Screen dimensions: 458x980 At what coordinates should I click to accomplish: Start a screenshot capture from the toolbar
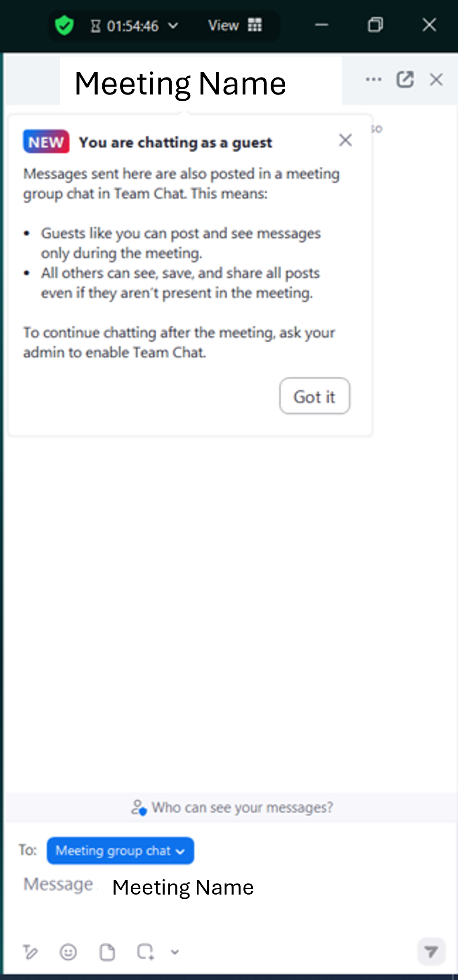tap(145, 952)
